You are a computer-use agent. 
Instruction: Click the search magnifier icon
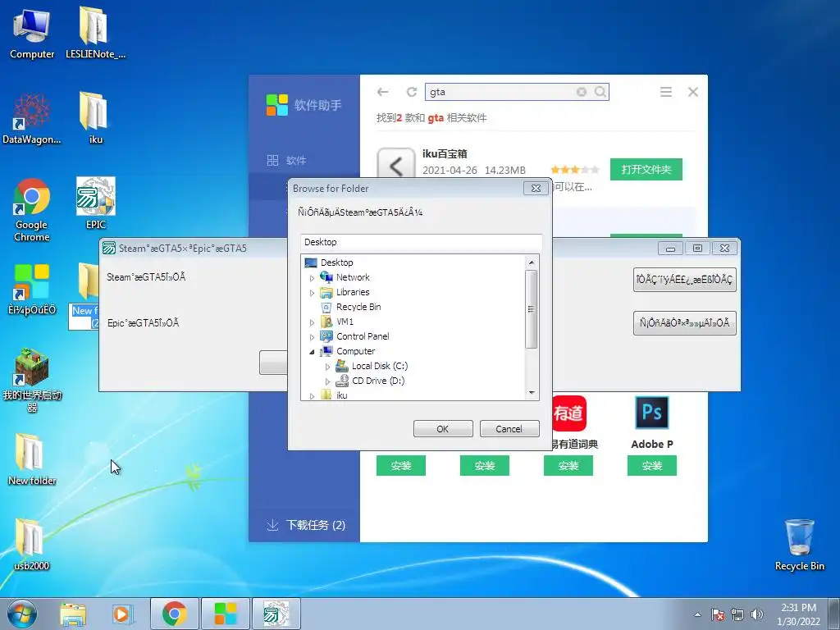click(x=600, y=92)
